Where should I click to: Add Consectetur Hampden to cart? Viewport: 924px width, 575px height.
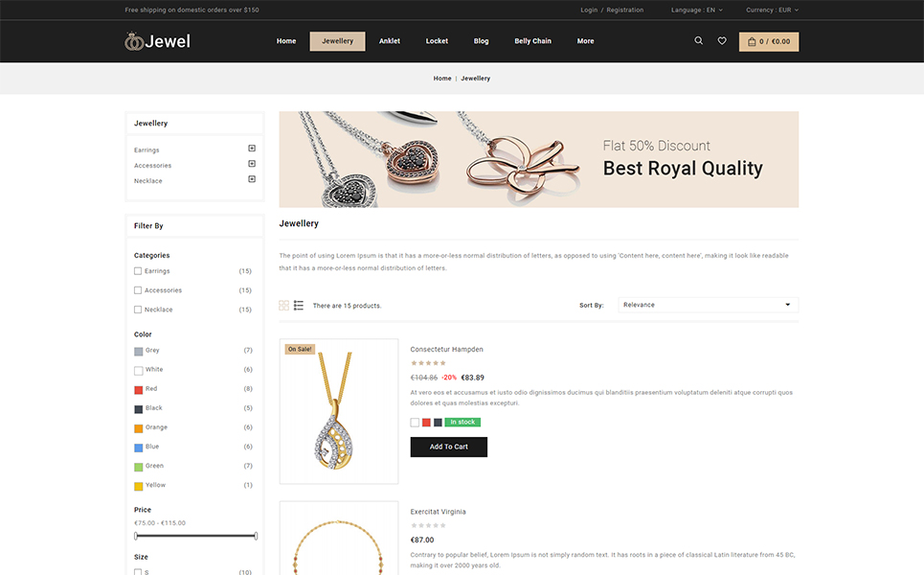(448, 447)
